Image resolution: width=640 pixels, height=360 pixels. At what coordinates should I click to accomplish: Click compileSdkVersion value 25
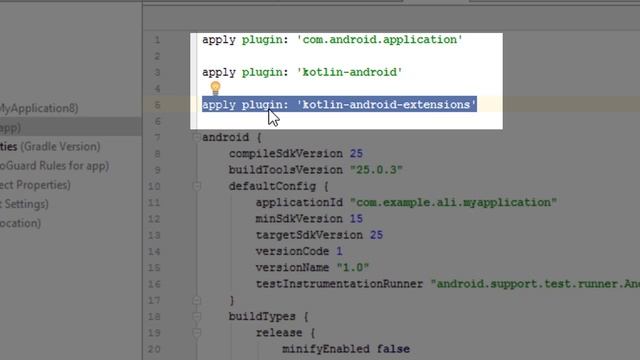coord(356,153)
